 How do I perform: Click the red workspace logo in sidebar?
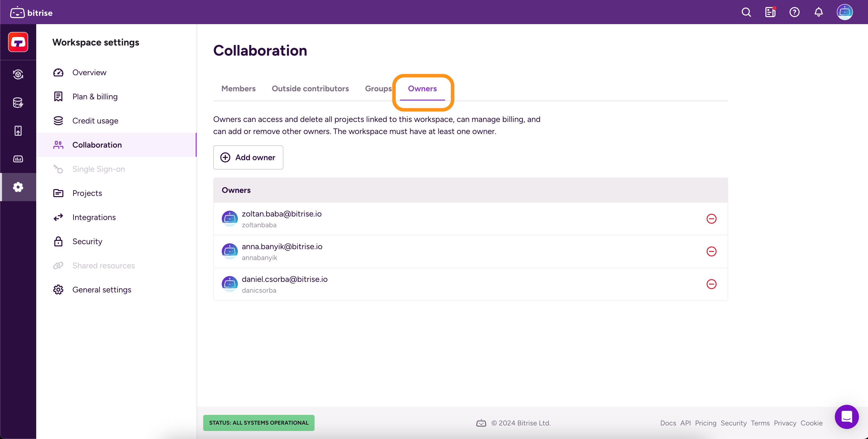pos(18,42)
